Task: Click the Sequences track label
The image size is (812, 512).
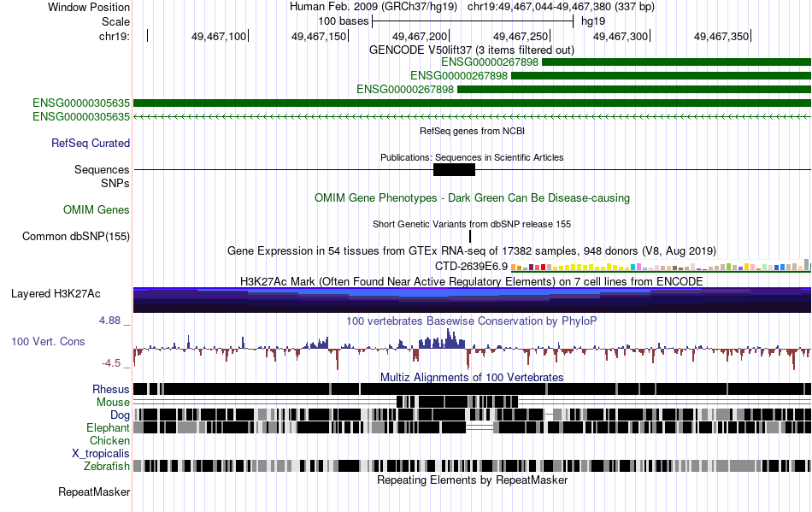Action: [102, 170]
